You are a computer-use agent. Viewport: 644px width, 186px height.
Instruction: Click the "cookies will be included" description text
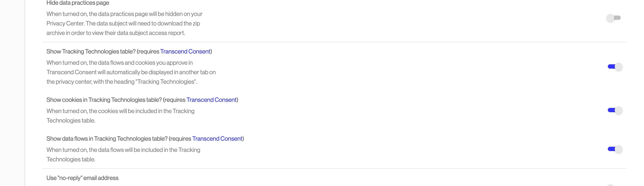coord(120,116)
